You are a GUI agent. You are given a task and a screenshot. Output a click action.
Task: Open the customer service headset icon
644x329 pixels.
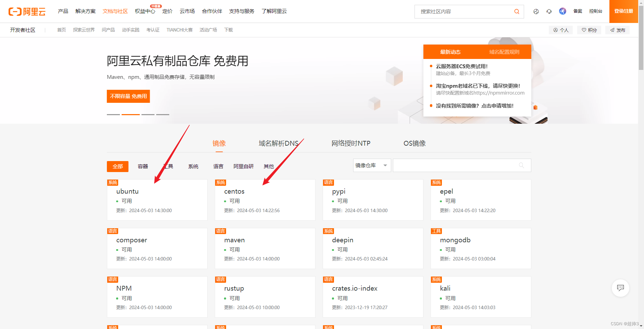tap(549, 11)
